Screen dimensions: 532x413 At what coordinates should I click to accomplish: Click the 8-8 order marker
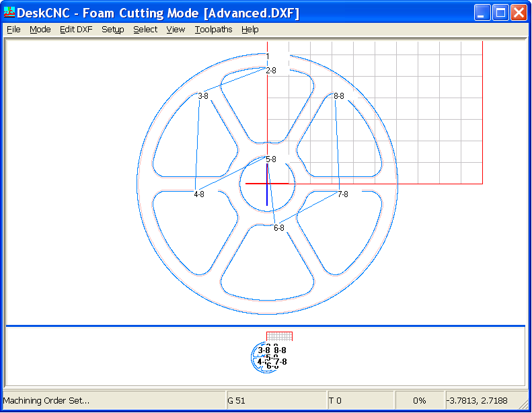[339, 96]
